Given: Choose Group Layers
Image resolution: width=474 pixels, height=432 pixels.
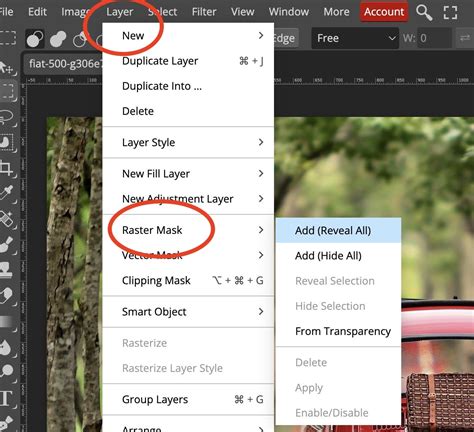Looking at the screenshot, I should point(188,399).
